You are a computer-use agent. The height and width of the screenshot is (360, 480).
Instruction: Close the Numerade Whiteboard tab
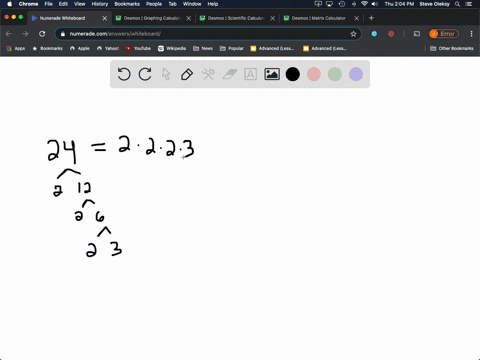[105, 18]
